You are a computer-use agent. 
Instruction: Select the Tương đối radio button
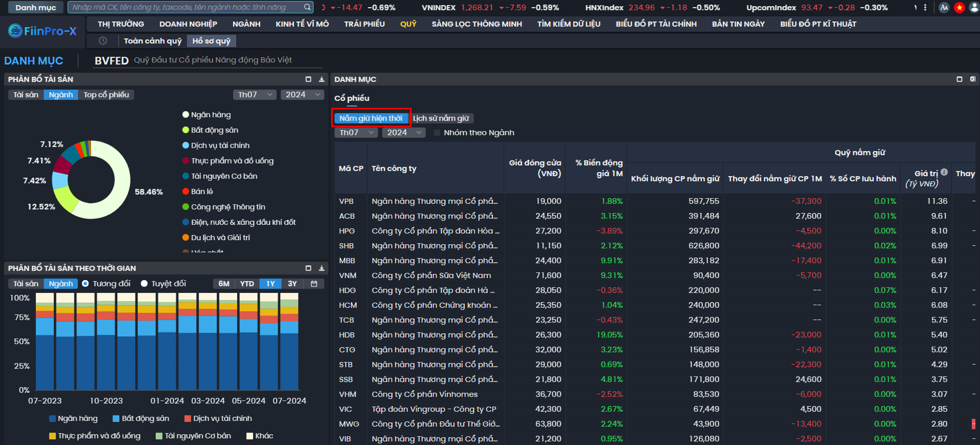coord(85,284)
